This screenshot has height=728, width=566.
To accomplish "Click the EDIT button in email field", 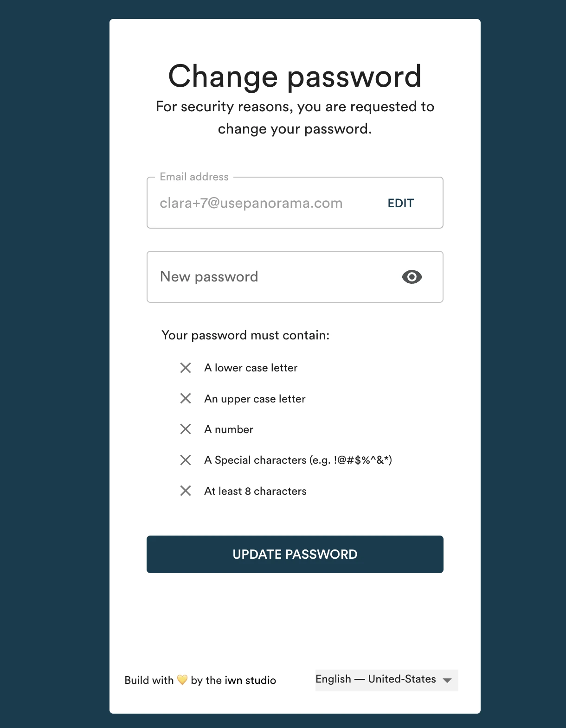I will pos(400,203).
